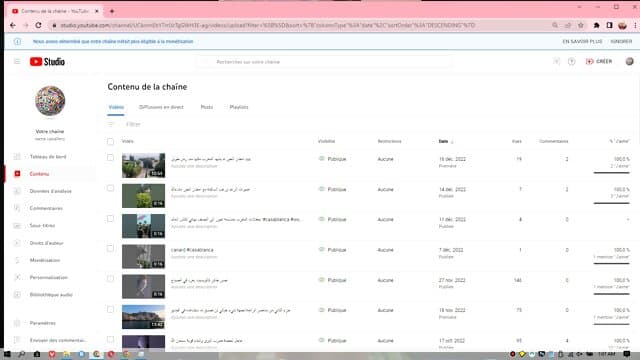Click the Filtrer filter icon

[111, 124]
